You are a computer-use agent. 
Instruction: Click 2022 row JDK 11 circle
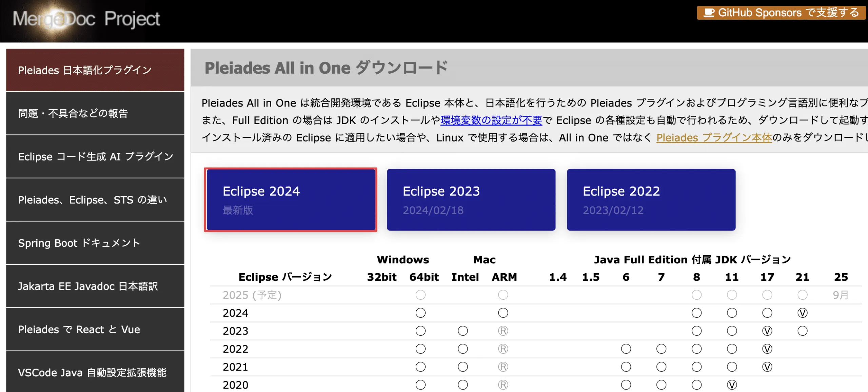click(732, 349)
